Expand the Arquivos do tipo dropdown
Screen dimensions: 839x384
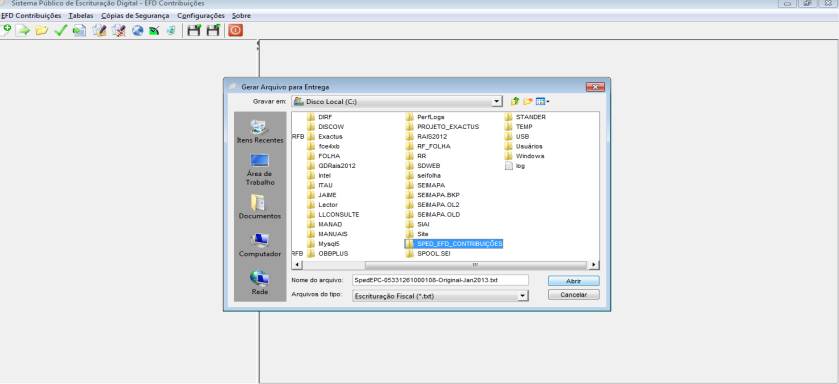pos(523,296)
